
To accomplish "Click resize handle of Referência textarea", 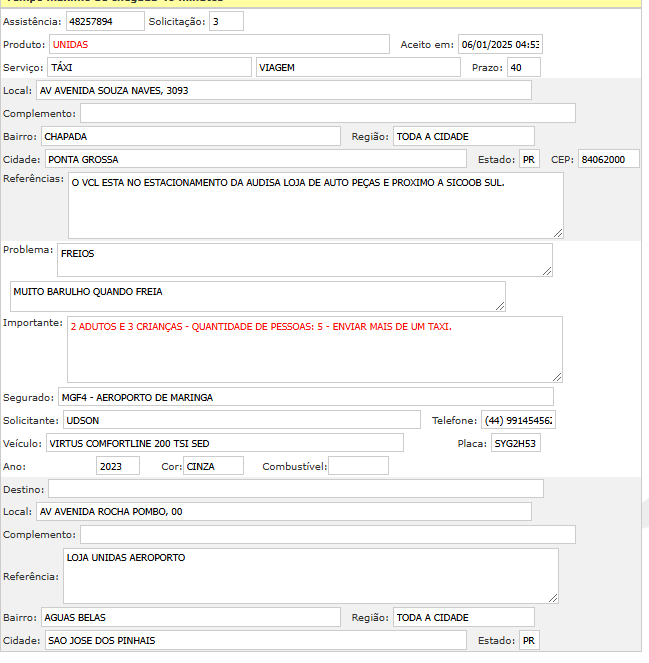I will coord(553,598).
